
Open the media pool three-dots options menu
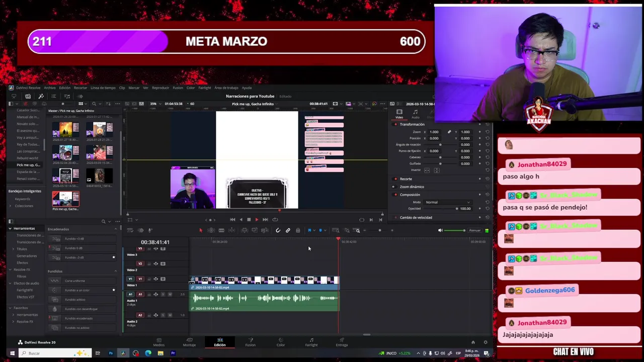click(118, 104)
